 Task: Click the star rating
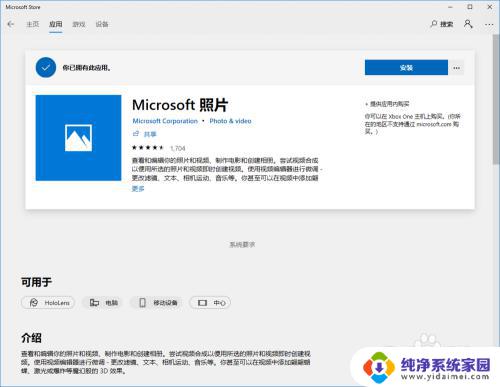pos(148,148)
